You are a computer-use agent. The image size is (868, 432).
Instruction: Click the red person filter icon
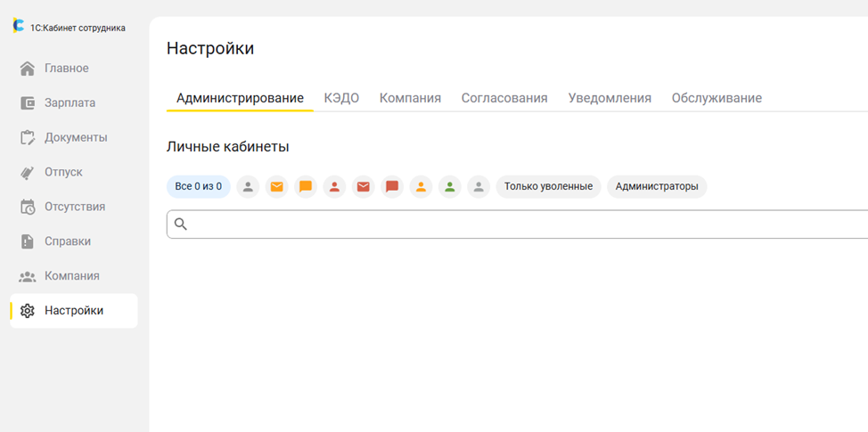(x=334, y=187)
